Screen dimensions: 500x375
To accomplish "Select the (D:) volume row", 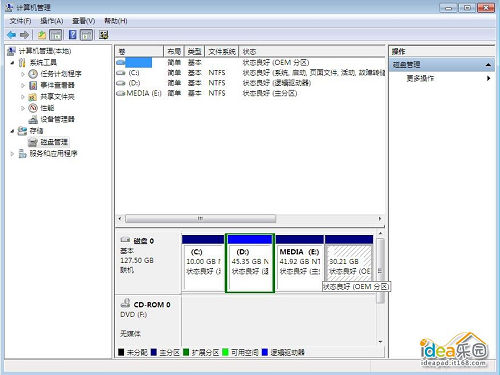I will tap(250, 83).
